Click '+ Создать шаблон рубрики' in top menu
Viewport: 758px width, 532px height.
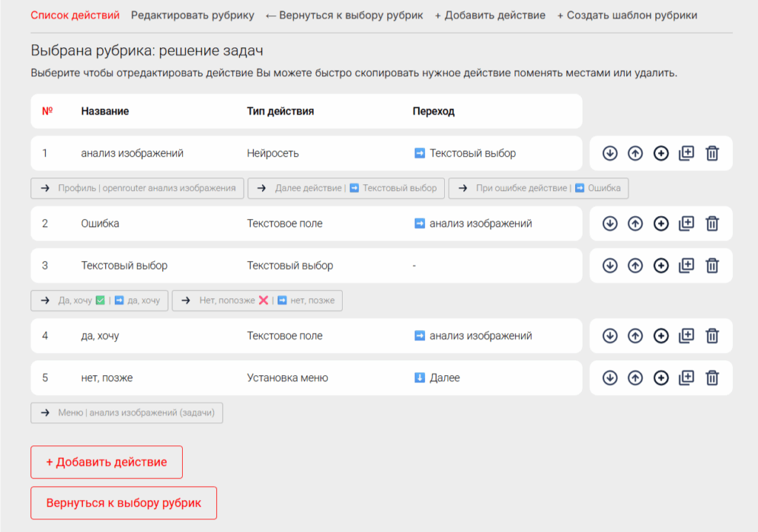tap(626, 16)
